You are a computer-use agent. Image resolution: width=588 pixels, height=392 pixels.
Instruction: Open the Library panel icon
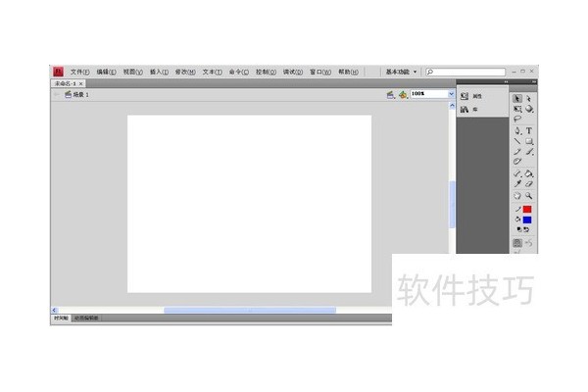pos(465,109)
